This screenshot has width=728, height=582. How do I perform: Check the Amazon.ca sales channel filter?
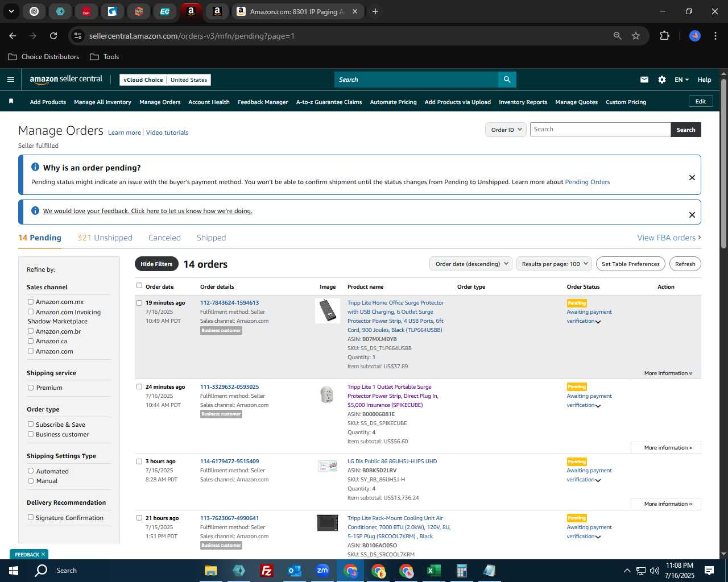tap(31, 341)
